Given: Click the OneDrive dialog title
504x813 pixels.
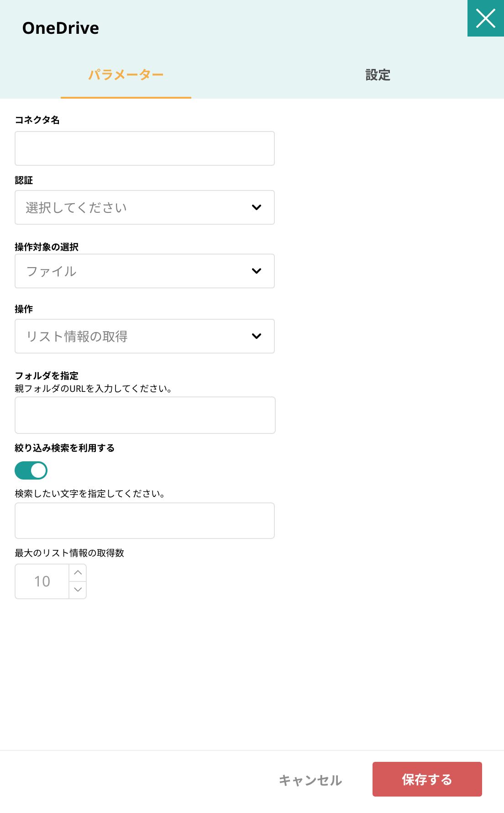Looking at the screenshot, I should [61, 28].
